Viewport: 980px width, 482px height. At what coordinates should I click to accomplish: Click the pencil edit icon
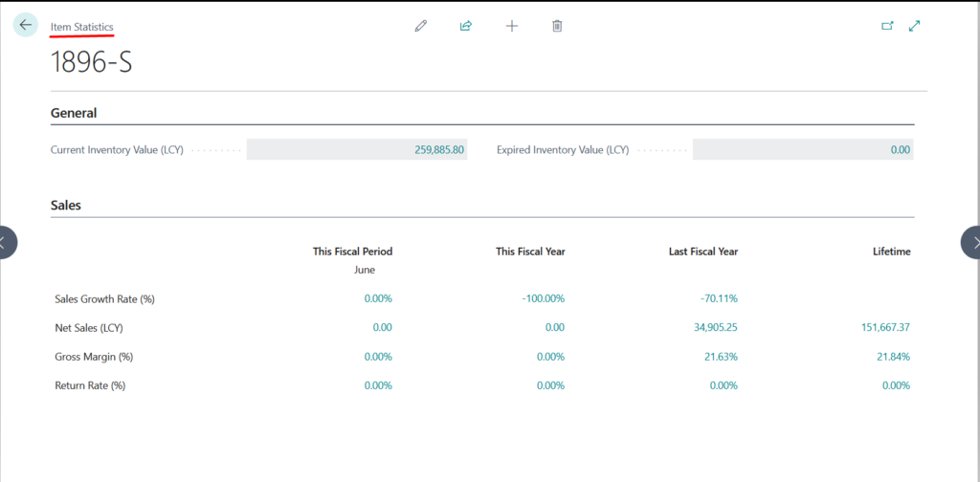pyautogui.click(x=420, y=26)
